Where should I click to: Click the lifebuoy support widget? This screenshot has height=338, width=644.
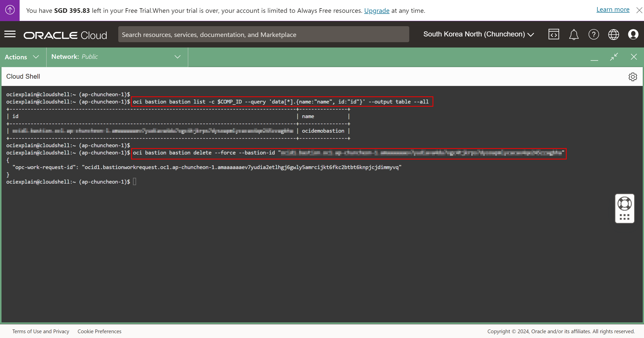tap(625, 204)
